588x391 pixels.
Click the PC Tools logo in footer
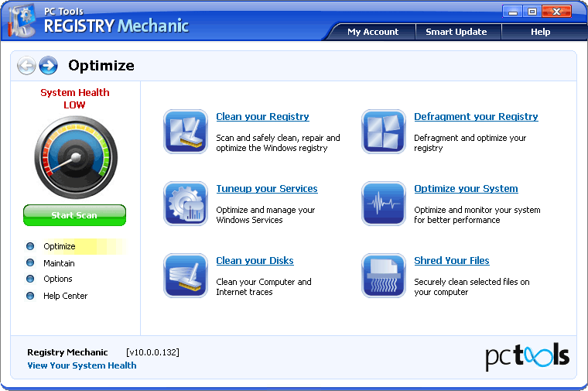[527, 355]
